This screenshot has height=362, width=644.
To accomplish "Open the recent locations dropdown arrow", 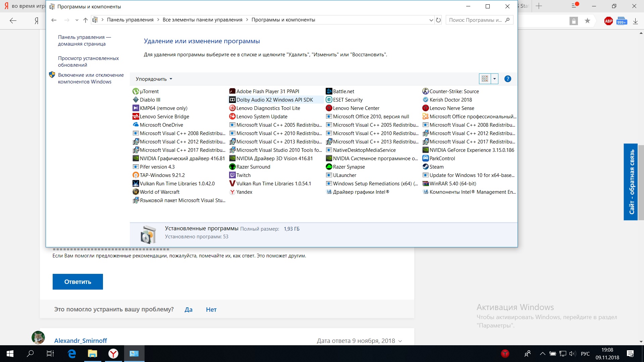I will [77, 20].
